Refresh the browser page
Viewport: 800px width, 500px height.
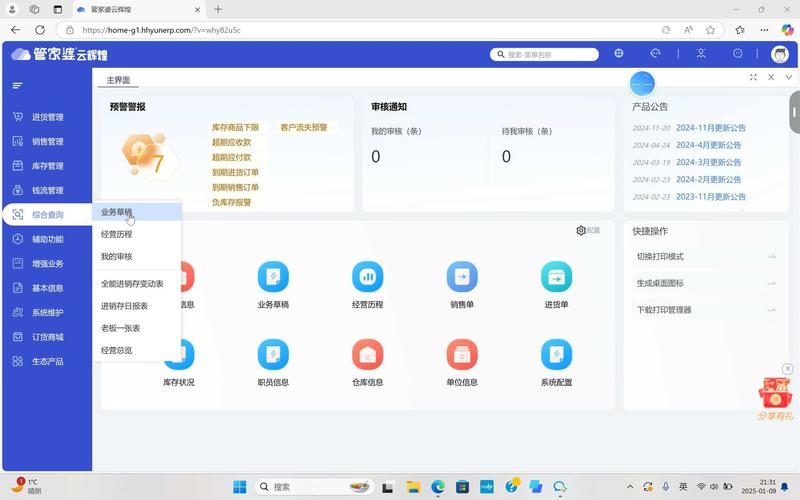click(x=40, y=30)
